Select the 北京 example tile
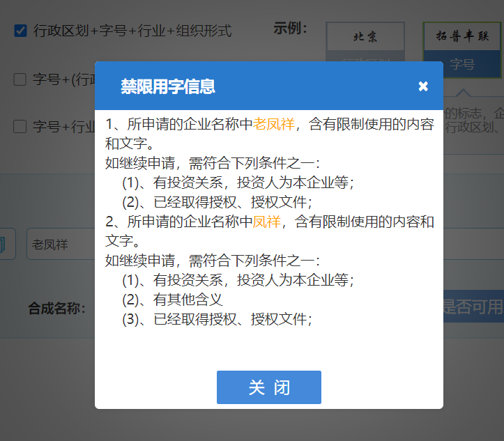 pyautogui.click(x=365, y=36)
